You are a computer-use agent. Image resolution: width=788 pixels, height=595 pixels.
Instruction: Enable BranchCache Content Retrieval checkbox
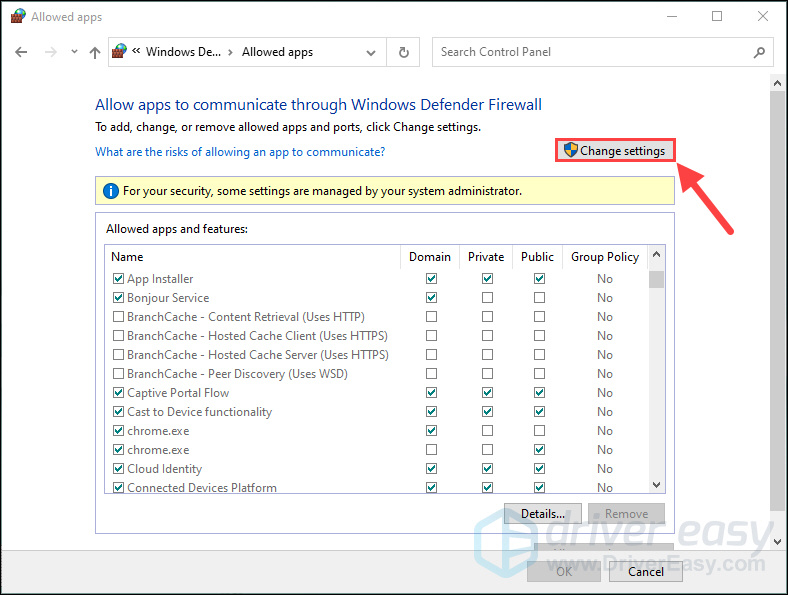click(x=118, y=317)
